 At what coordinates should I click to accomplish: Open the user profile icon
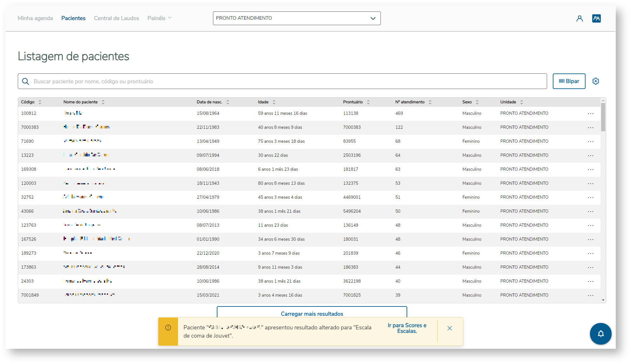580,18
